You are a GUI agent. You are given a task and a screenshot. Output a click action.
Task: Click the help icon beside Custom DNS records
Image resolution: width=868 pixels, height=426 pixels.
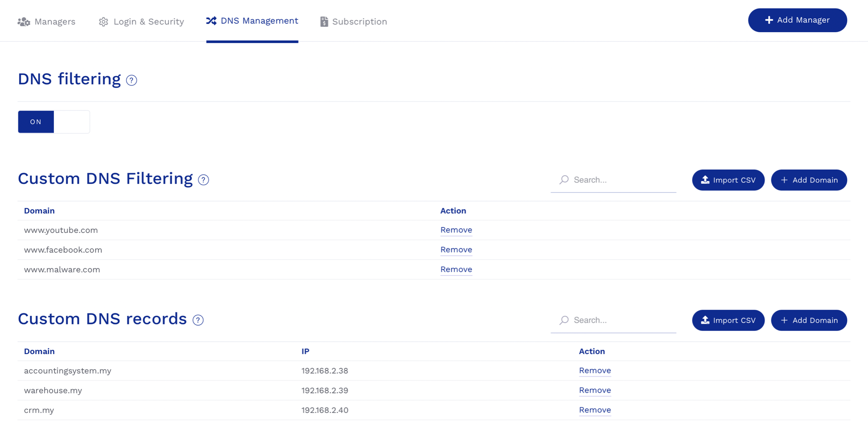pyautogui.click(x=198, y=320)
